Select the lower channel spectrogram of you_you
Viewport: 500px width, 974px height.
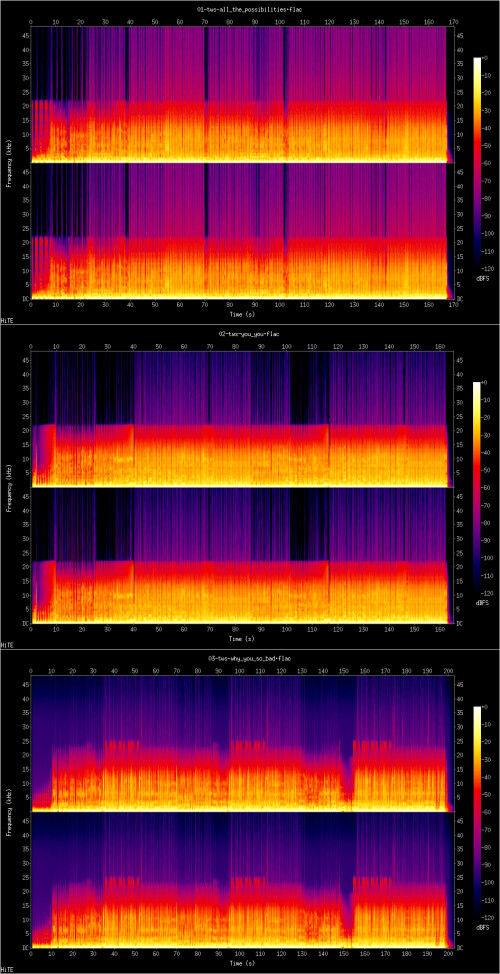242,556
